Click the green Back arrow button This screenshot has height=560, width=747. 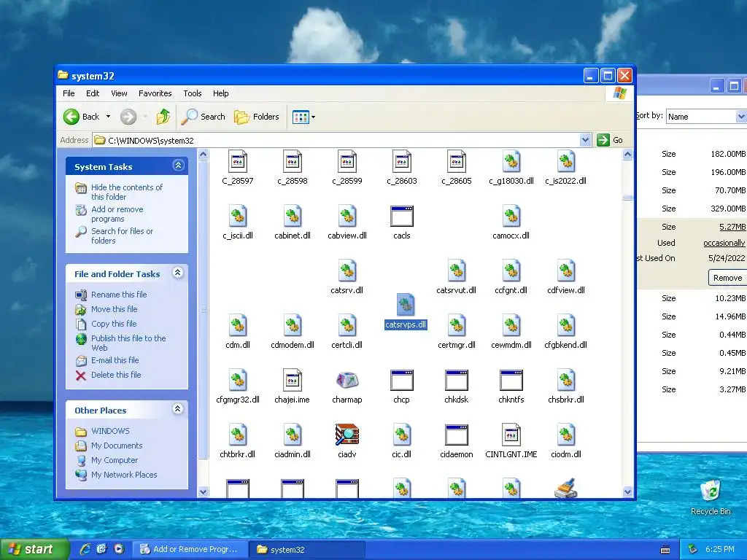71,116
